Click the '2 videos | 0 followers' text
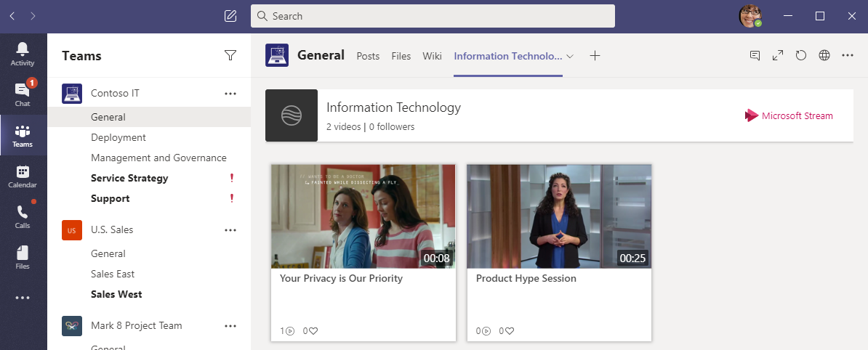868x350 pixels. point(370,126)
